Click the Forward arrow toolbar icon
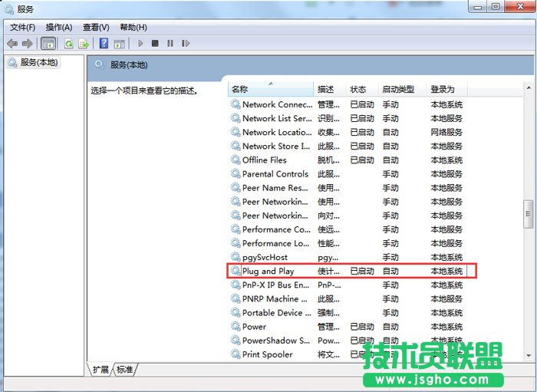This screenshot has height=392, width=537. [x=27, y=44]
